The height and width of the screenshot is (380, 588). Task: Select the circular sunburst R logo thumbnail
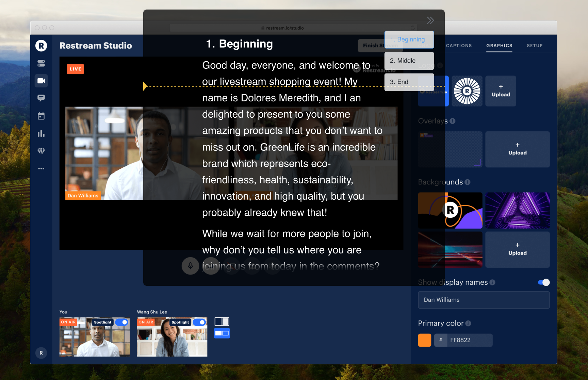pos(467,91)
